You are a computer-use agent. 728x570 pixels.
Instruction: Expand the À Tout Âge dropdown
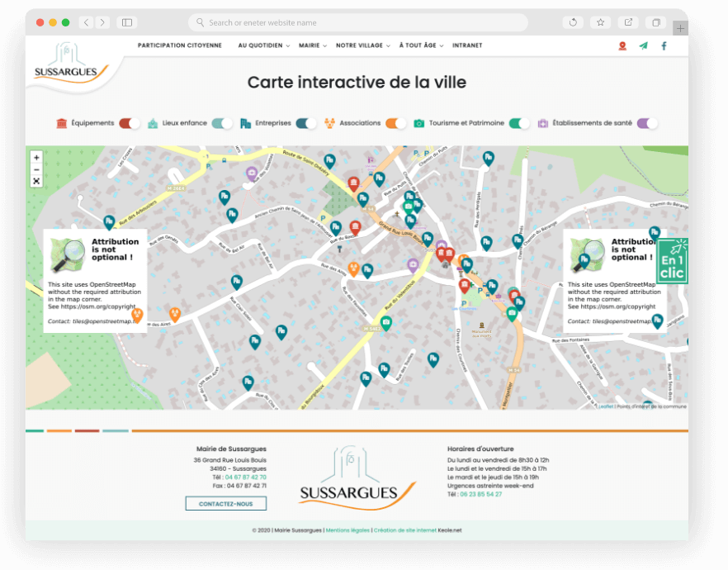click(421, 45)
